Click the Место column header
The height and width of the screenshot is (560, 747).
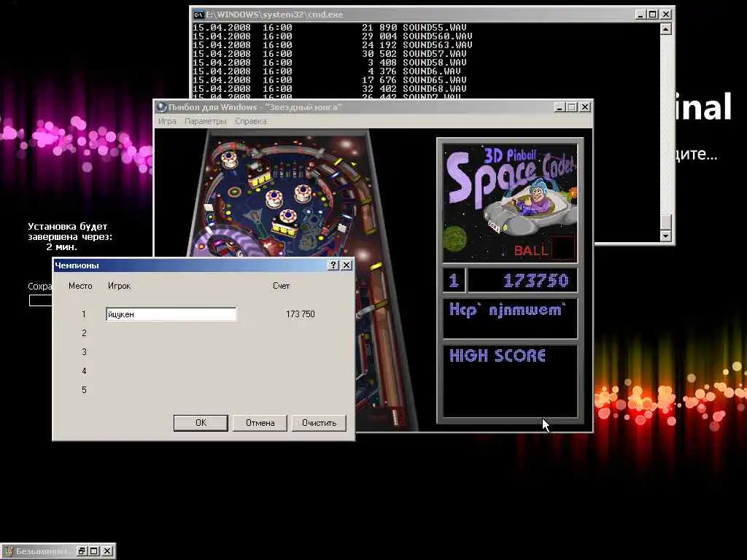pos(80,286)
